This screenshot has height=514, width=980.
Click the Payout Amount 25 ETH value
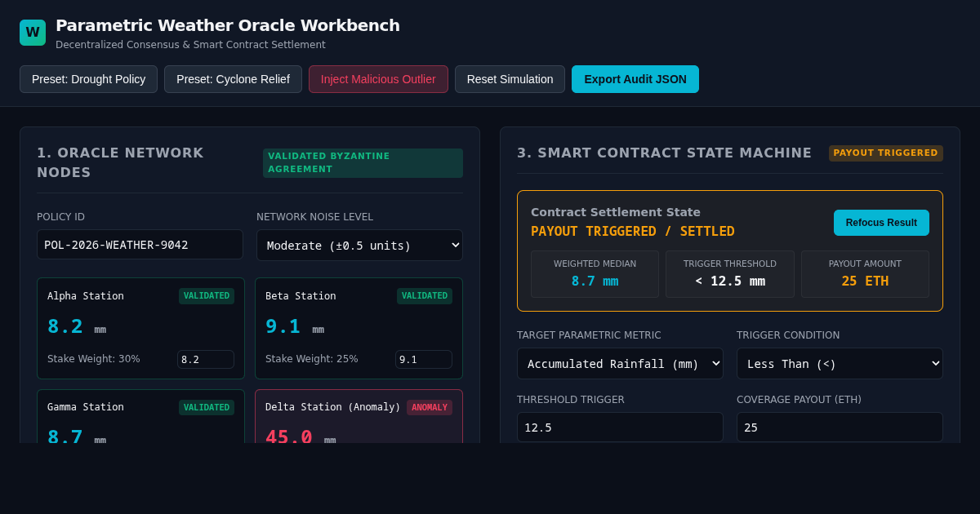tap(865, 281)
